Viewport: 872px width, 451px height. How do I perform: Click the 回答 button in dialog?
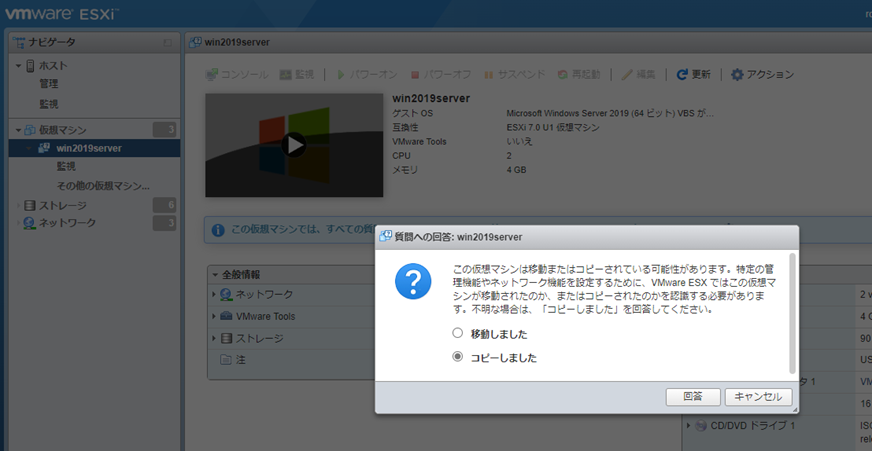tap(693, 397)
